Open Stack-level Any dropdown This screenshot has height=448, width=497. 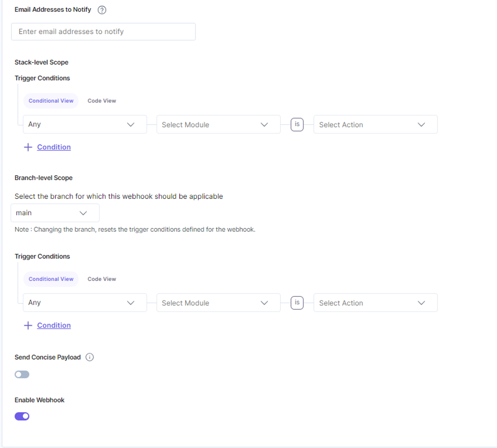point(85,124)
